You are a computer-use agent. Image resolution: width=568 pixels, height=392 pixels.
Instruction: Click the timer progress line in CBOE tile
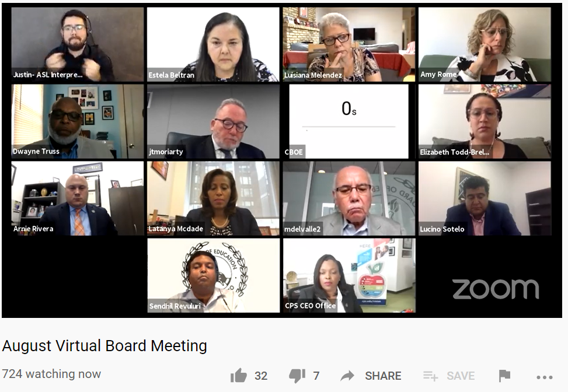point(349,127)
